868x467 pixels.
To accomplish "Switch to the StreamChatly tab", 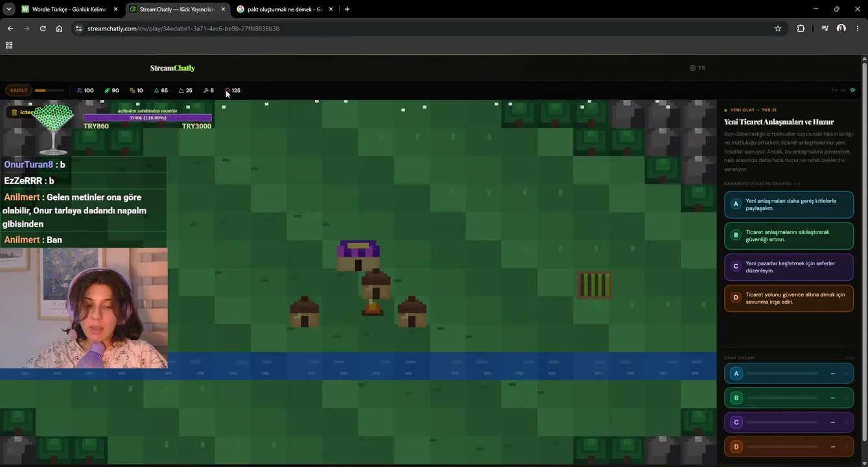I will (x=177, y=9).
